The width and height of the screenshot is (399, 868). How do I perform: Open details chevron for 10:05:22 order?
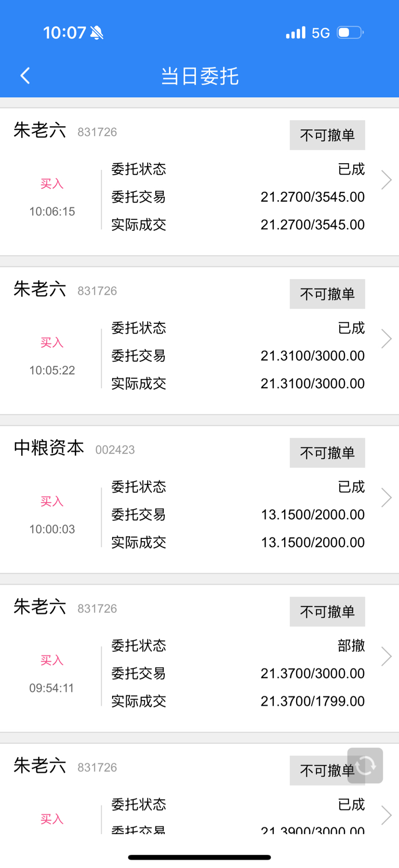[x=386, y=339]
